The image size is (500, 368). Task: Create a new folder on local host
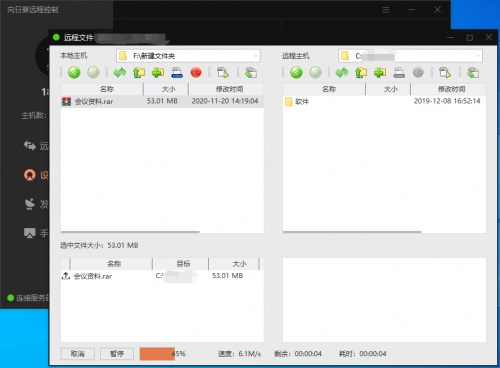click(158, 72)
